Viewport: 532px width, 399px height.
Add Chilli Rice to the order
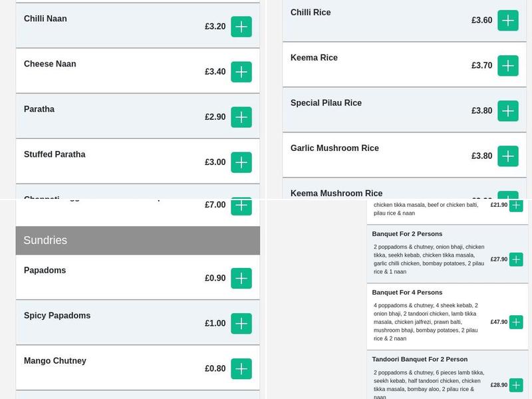[x=508, y=21]
